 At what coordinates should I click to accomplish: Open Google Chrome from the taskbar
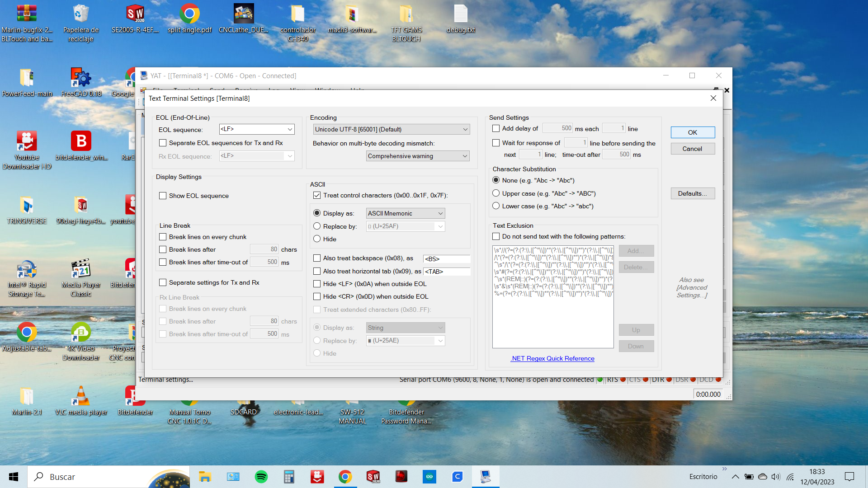click(x=344, y=477)
